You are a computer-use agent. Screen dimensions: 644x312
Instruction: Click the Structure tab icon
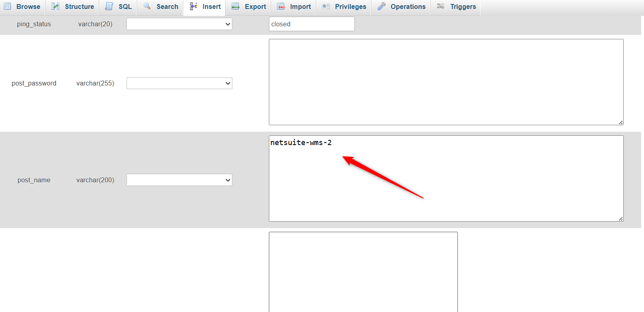click(x=56, y=6)
